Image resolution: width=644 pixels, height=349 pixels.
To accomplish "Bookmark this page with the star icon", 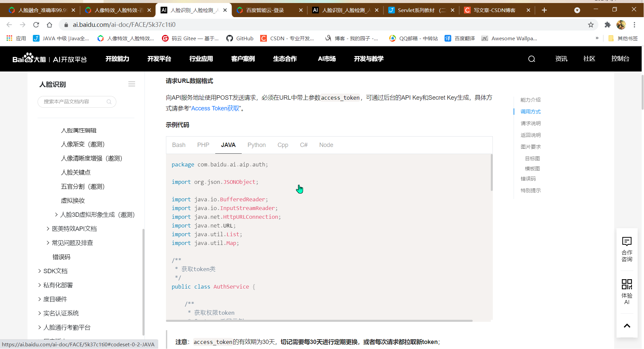I will (591, 24).
